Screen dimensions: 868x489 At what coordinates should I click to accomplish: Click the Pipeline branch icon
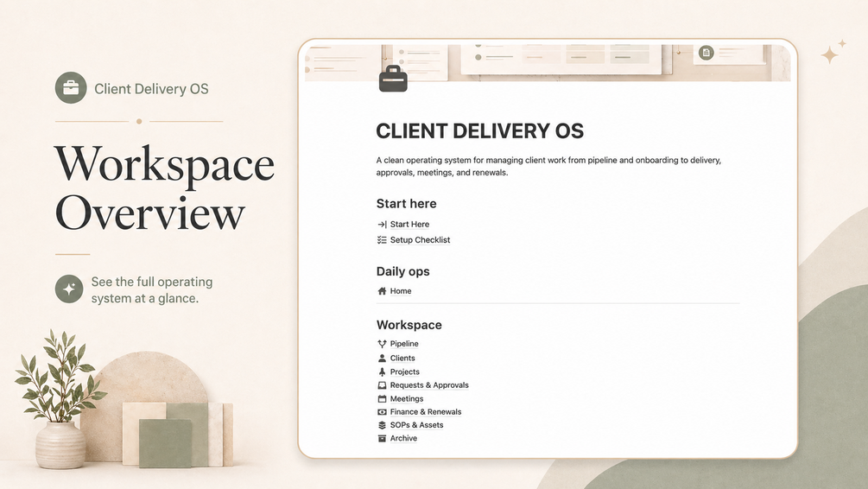coord(382,344)
